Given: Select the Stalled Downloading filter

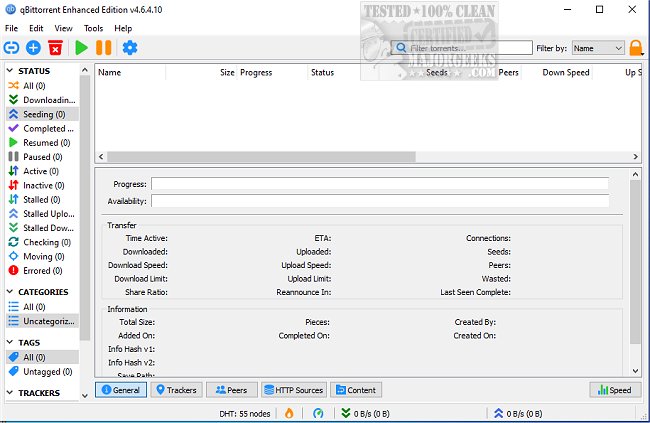Looking at the screenshot, I should tap(42, 228).
